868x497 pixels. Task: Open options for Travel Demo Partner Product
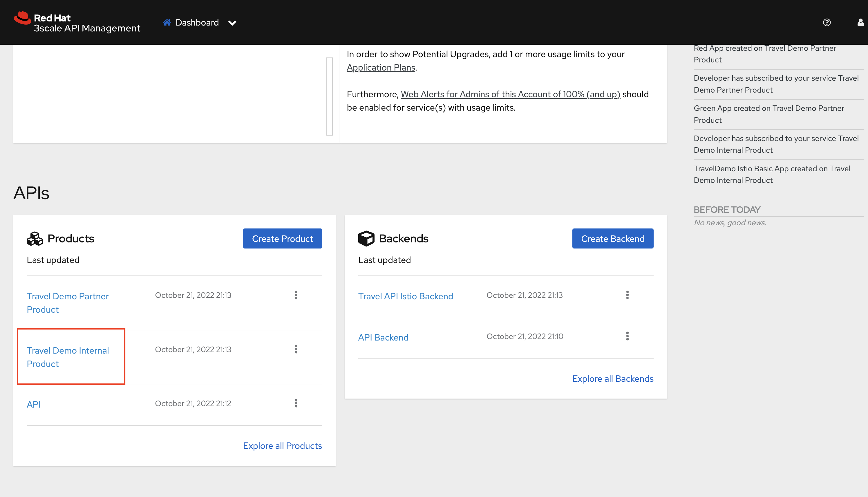[x=296, y=295]
